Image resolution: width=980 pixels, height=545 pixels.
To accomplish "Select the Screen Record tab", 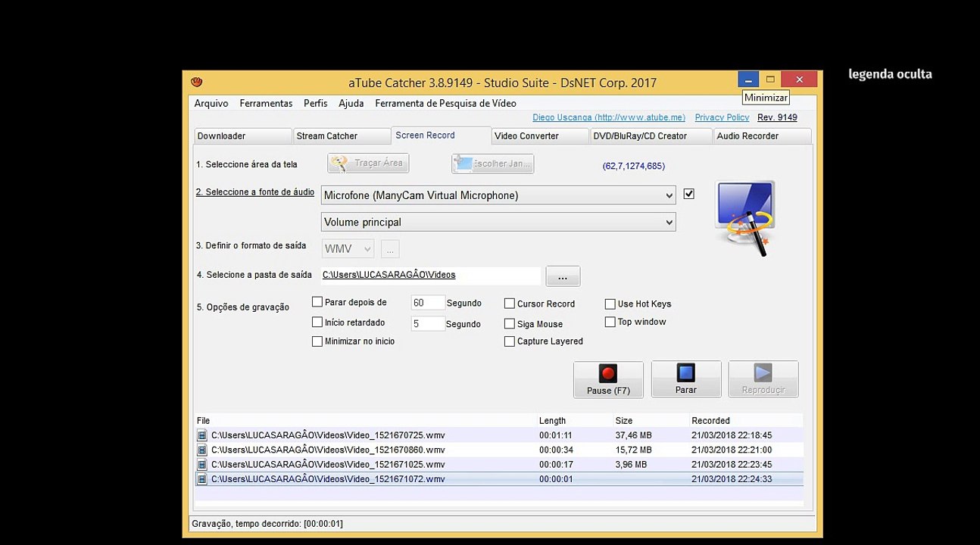I will click(x=442, y=135).
